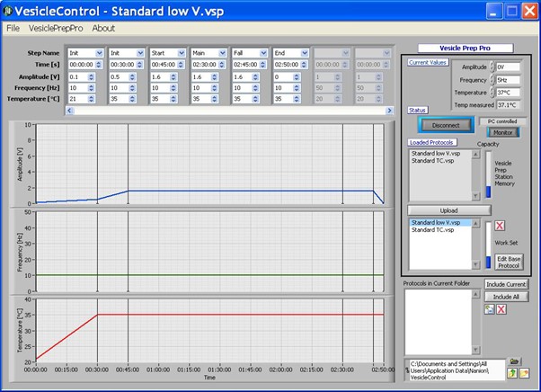Open the File menu
Screen dimensions: 541x392
click(13, 28)
